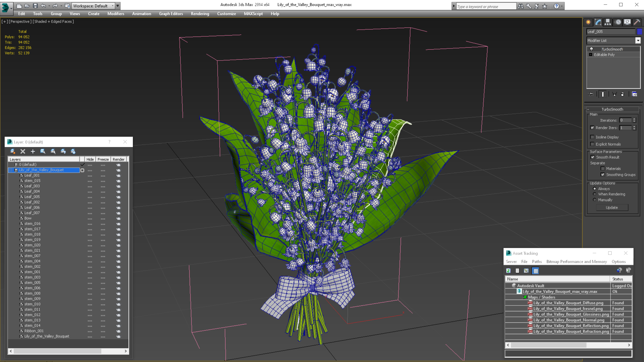The height and width of the screenshot is (362, 644).
Task: Add selected objects to layer plus icon
Action: 33,151
